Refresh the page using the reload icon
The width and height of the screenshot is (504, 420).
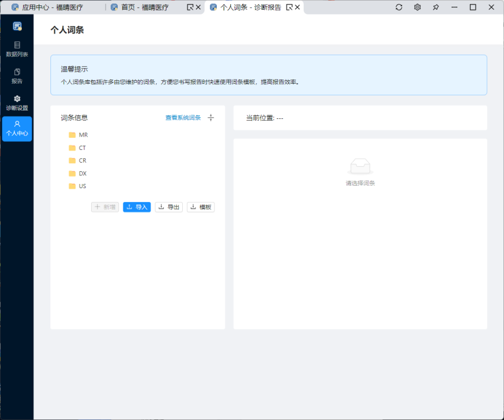pos(399,7)
